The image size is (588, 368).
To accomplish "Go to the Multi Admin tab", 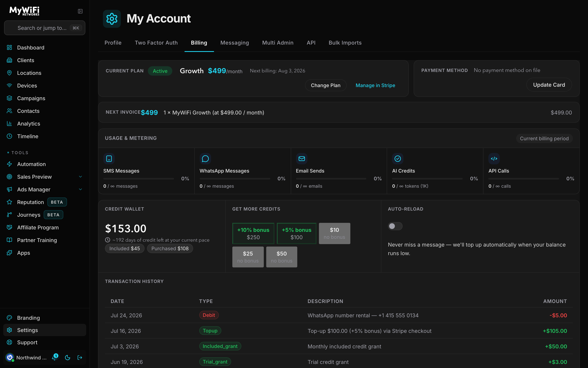I will (x=278, y=43).
